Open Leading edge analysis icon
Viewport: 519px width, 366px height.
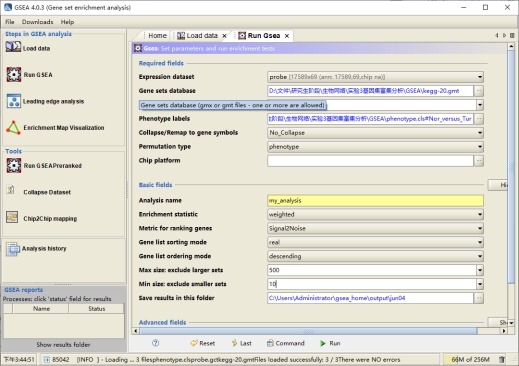(14, 101)
